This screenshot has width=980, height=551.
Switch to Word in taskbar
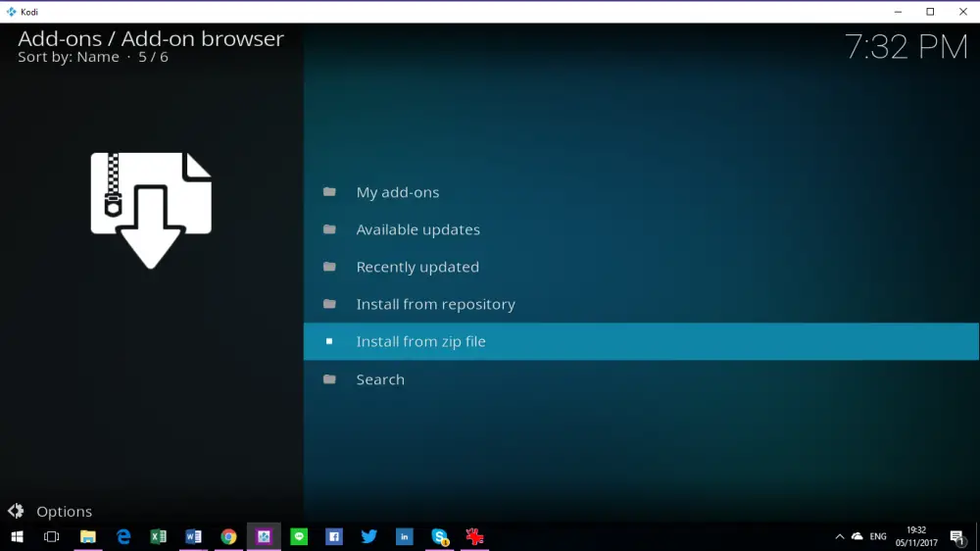(x=193, y=536)
